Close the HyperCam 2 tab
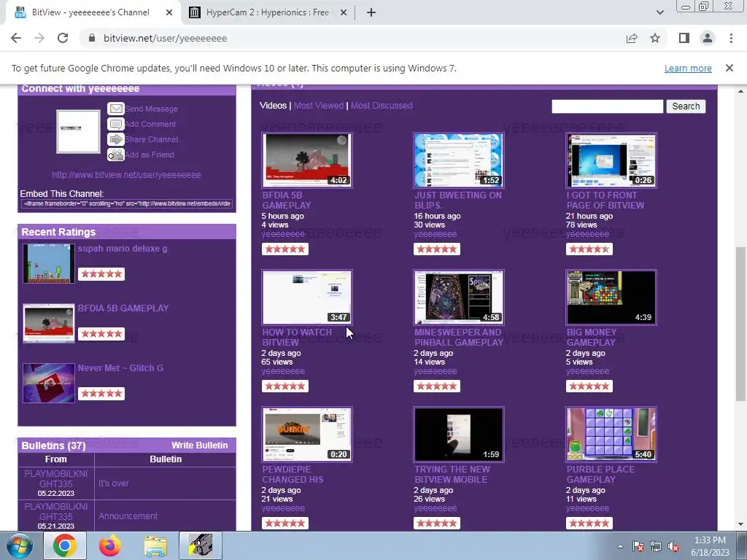This screenshot has width=747, height=560. click(343, 12)
